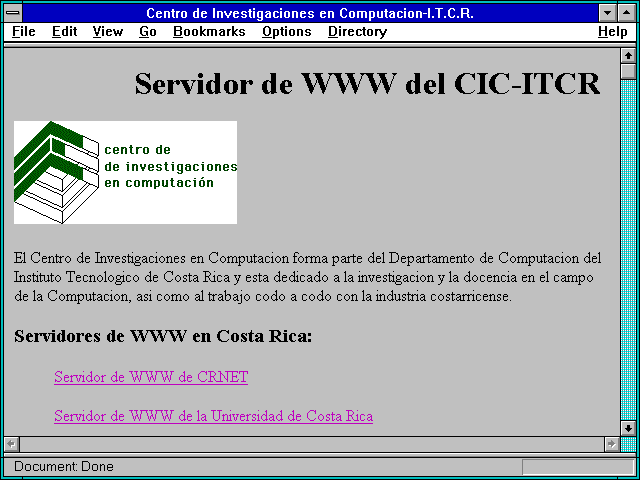Viewport: 640px width, 480px height.
Task: Open the View menu
Action: pyautogui.click(x=107, y=32)
